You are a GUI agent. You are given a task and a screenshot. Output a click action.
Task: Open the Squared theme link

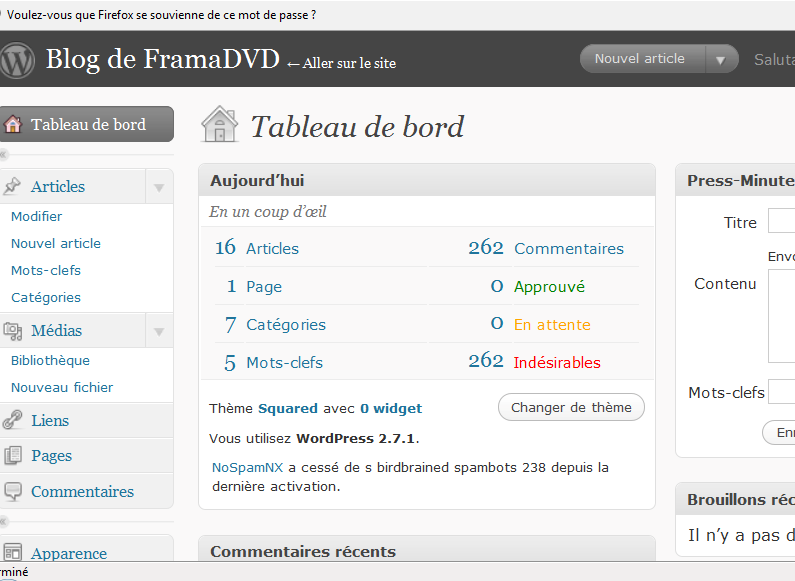(287, 409)
